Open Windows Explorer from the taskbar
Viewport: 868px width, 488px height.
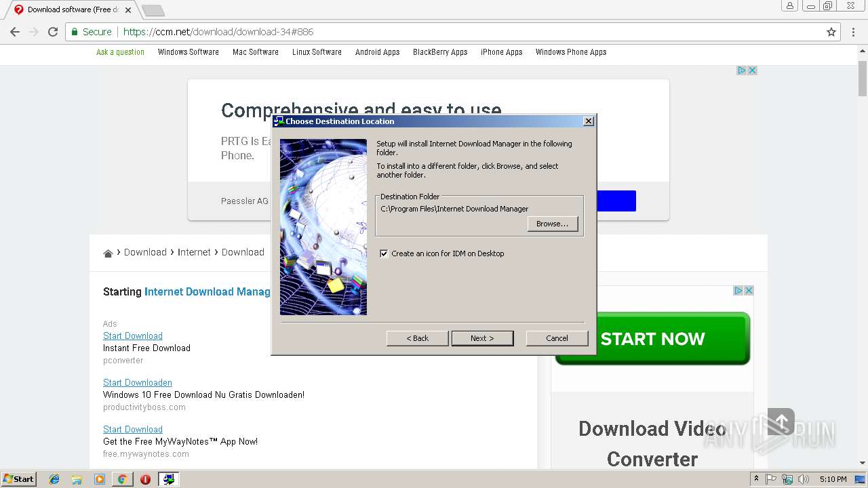77,479
